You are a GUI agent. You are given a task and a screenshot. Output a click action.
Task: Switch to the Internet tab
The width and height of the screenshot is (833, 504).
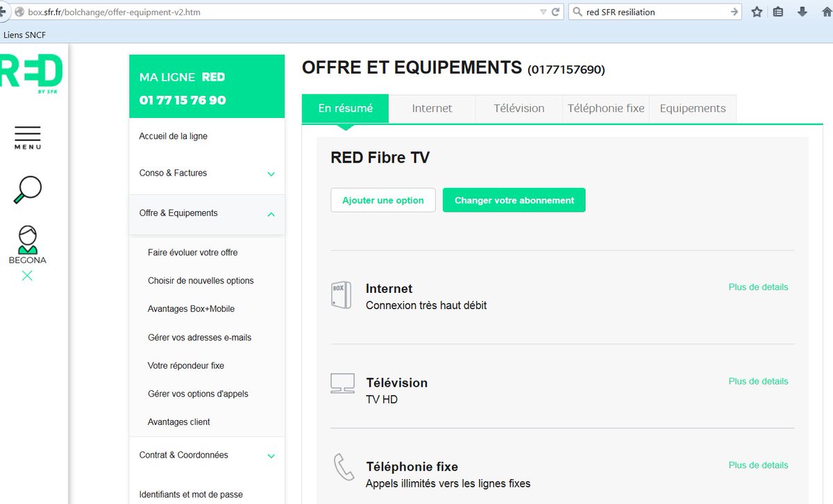pos(432,108)
